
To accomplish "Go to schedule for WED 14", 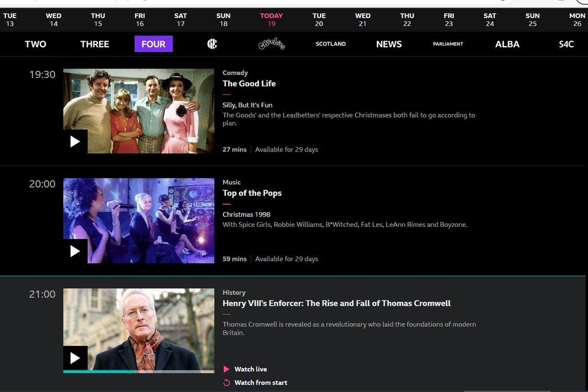I will point(53,20).
